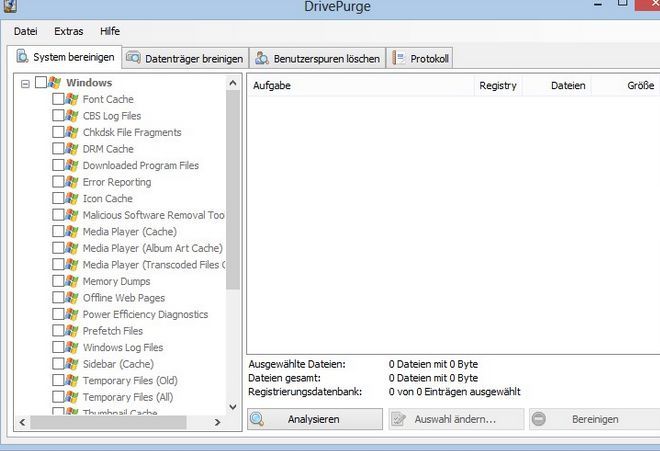Sort by the Aufgabe column header
This screenshot has width=660, height=451.
(x=361, y=85)
